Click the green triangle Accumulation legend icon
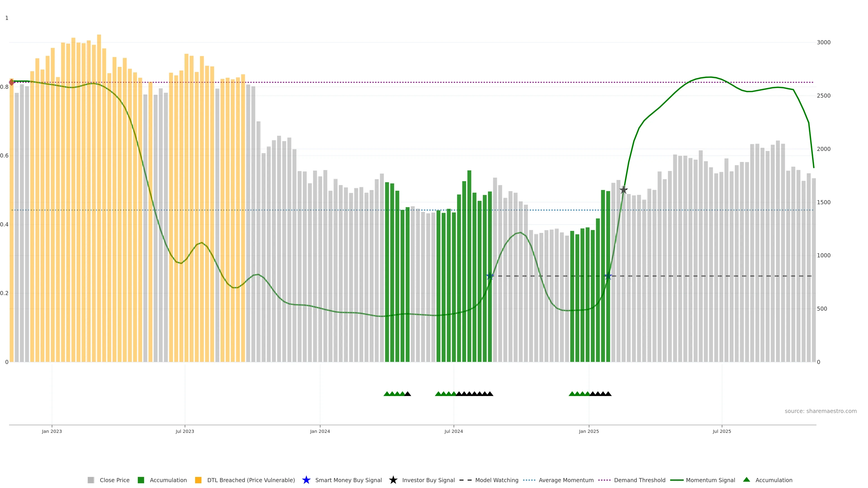This screenshot has height=488, width=868. (746, 480)
